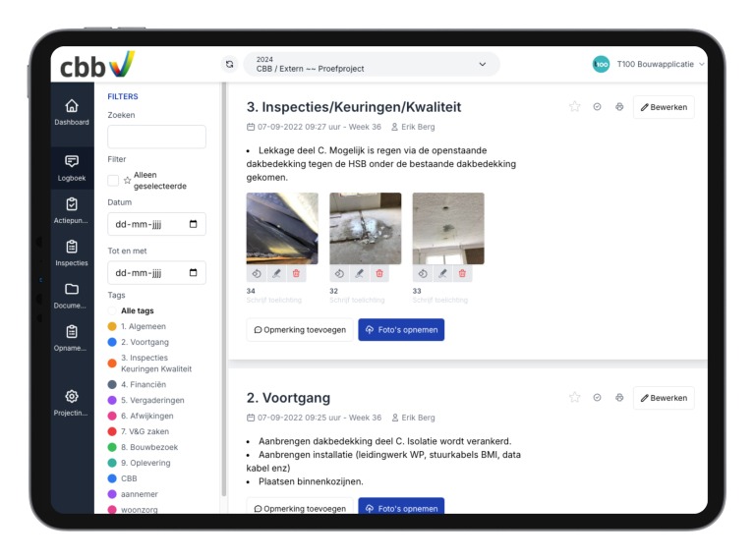
Task: Select the 4. Financiën tag
Action: click(x=138, y=384)
